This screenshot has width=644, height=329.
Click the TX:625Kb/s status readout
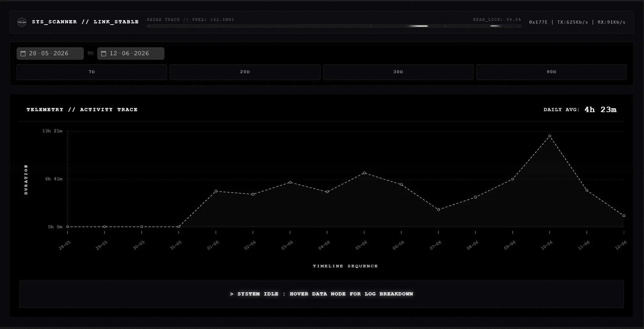(x=573, y=22)
